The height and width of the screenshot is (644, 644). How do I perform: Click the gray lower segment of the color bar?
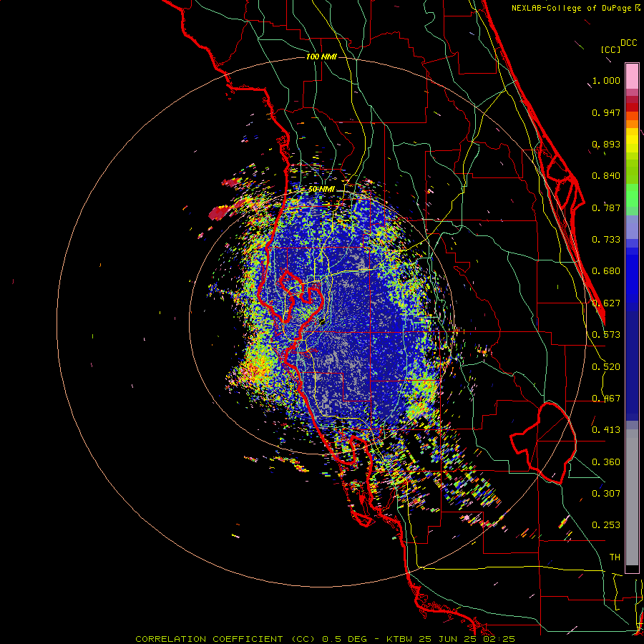pos(632,497)
